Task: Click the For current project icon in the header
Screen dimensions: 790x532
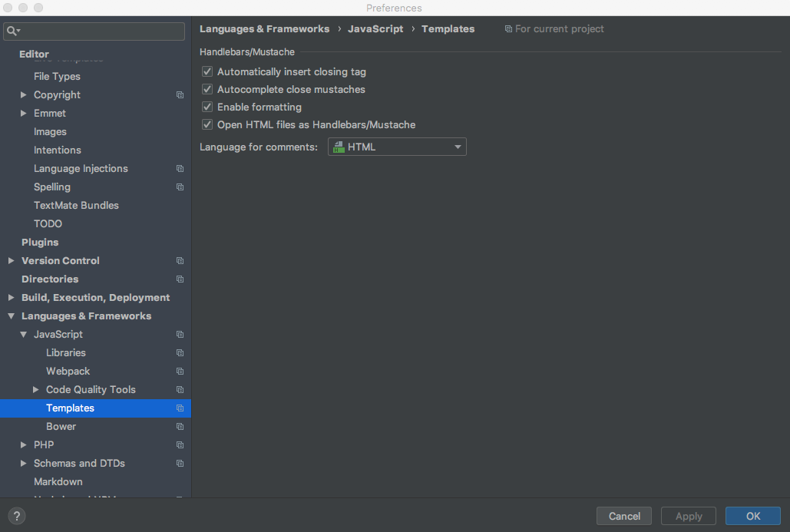Action: click(508, 28)
